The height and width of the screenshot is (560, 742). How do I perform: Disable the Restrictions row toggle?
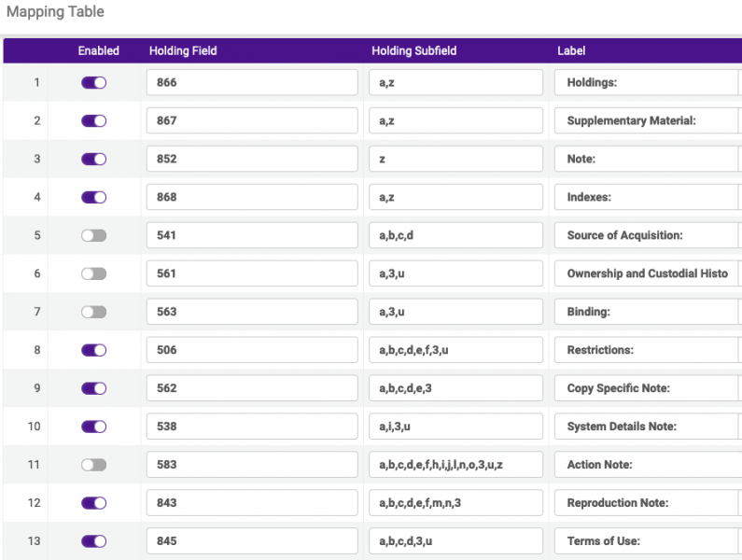[x=93, y=350]
